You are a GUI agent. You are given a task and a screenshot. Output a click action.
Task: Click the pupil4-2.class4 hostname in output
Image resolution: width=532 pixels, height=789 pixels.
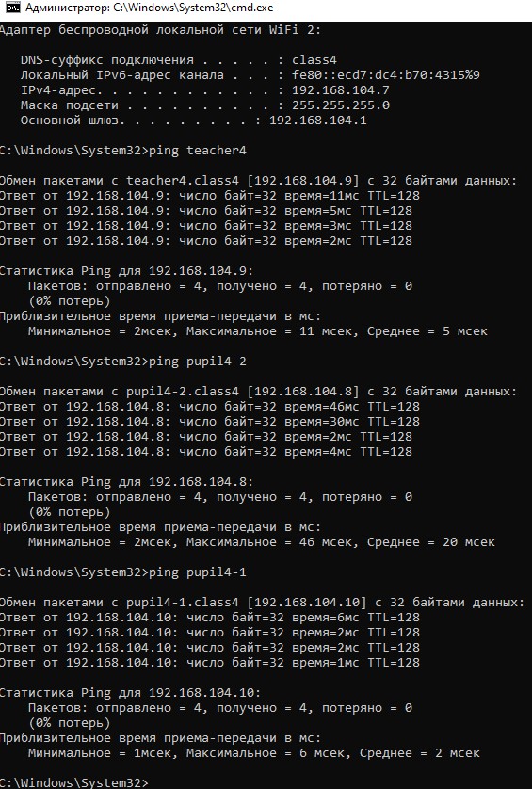coord(183,392)
